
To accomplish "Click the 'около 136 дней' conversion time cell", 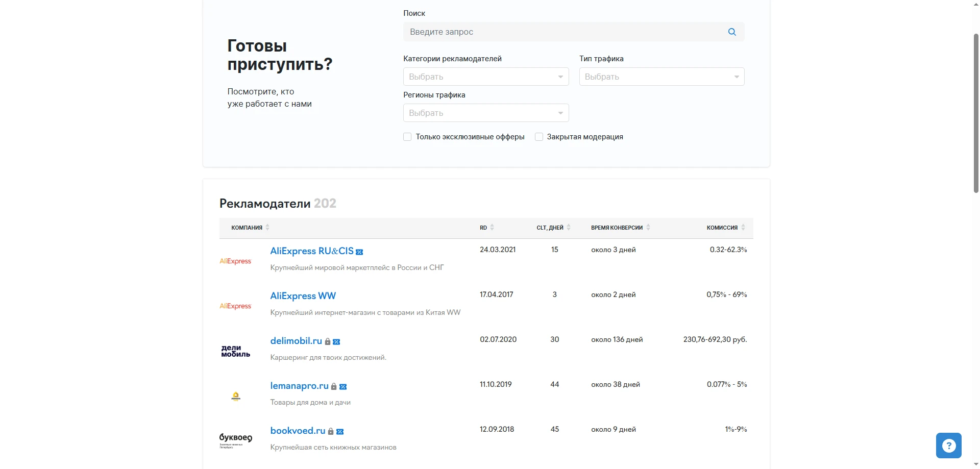I will point(617,339).
